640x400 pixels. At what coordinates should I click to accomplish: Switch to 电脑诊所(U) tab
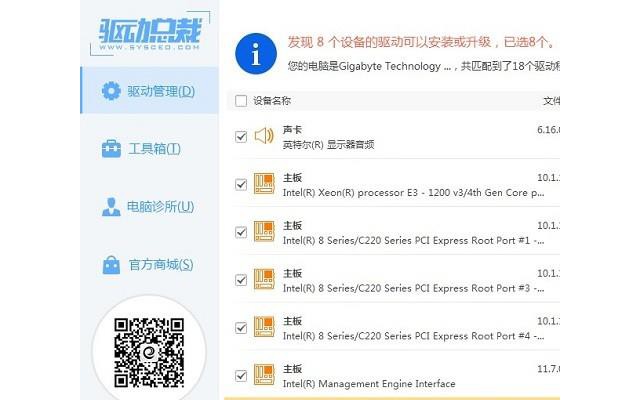[x=150, y=207]
